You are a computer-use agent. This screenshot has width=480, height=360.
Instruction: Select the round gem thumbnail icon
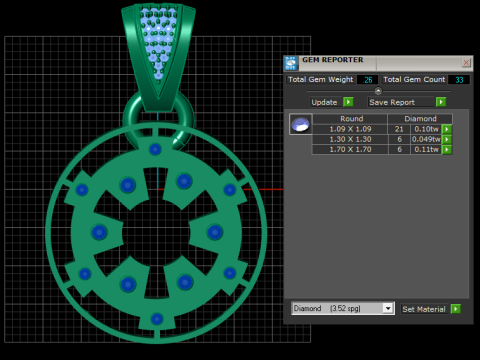(x=301, y=124)
